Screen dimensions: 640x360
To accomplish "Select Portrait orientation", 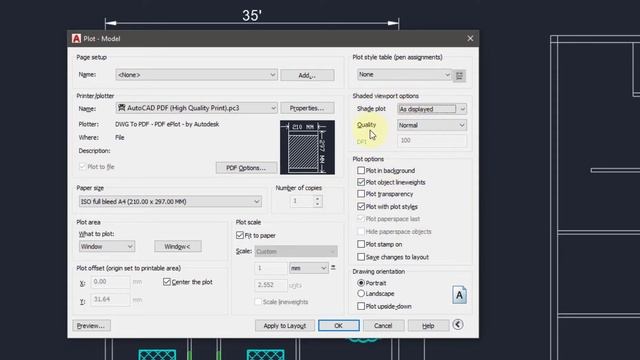I will point(361,282).
